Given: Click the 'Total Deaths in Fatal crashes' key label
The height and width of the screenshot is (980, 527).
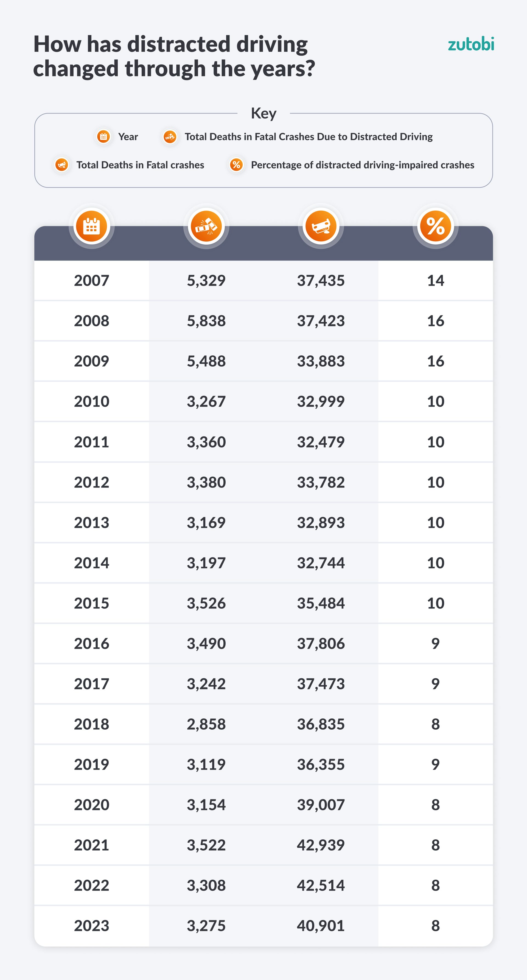Looking at the screenshot, I should point(140,165).
